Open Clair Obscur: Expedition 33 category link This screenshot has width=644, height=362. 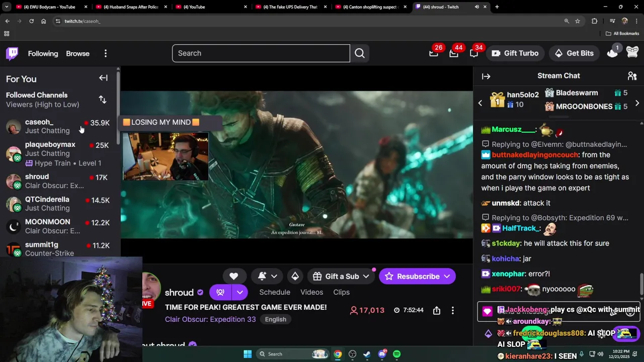[210, 319]
